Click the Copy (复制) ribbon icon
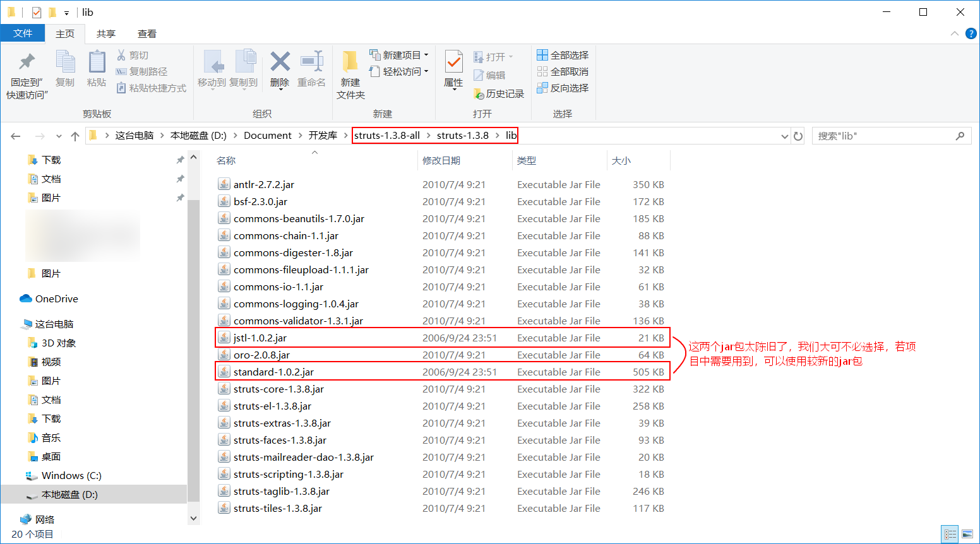Image resolution: width=980 pixels, height=544 pixels. 65,62
